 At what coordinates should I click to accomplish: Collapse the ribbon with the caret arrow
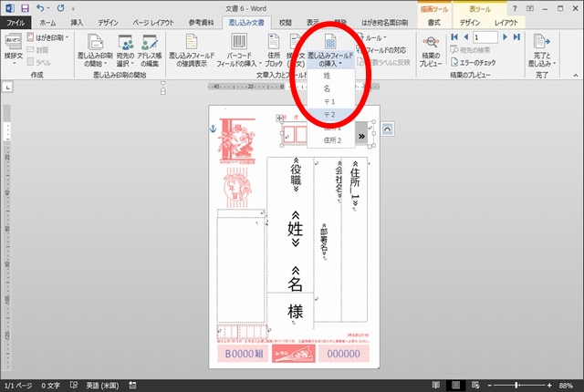(576, 76)
